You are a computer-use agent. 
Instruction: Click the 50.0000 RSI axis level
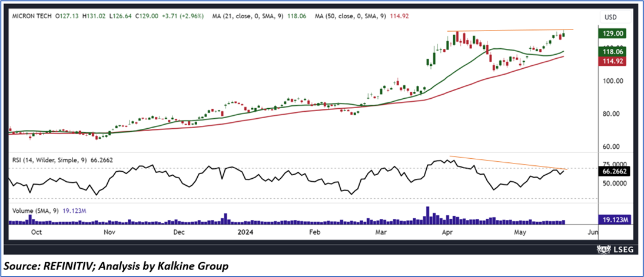(615, 183)
